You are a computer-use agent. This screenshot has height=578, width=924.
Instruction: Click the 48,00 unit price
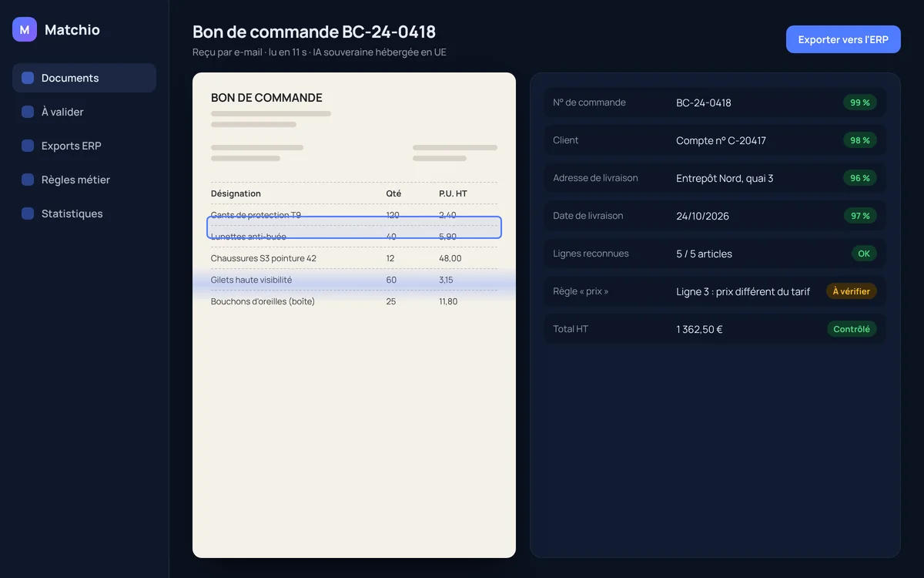450,258
